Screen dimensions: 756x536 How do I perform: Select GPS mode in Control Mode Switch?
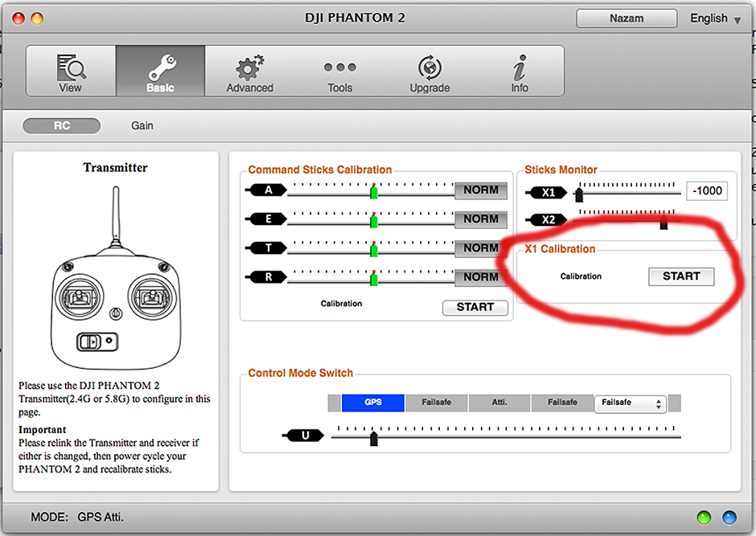click(x=372, y=402)
